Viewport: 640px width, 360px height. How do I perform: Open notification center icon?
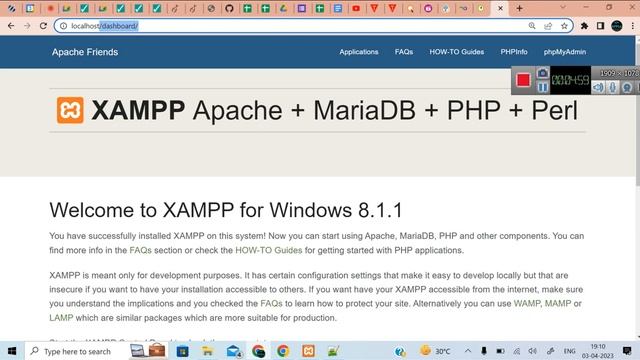627,351
